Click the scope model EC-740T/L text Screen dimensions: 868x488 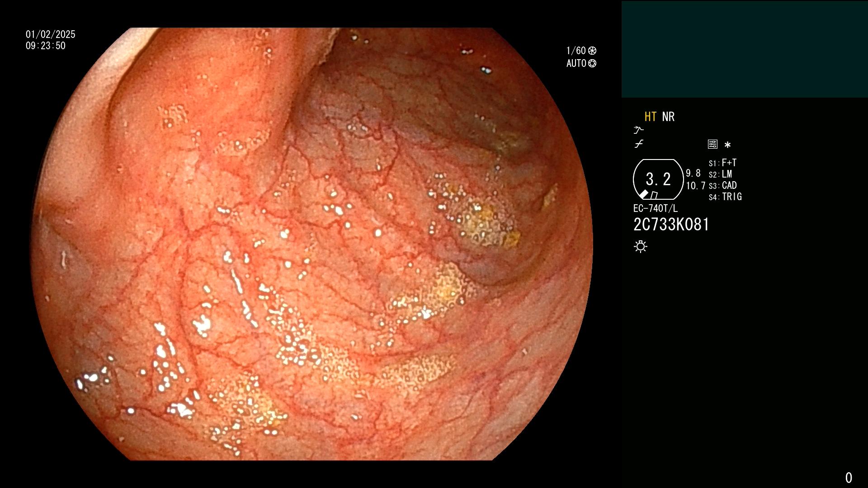tap(656, 208)
